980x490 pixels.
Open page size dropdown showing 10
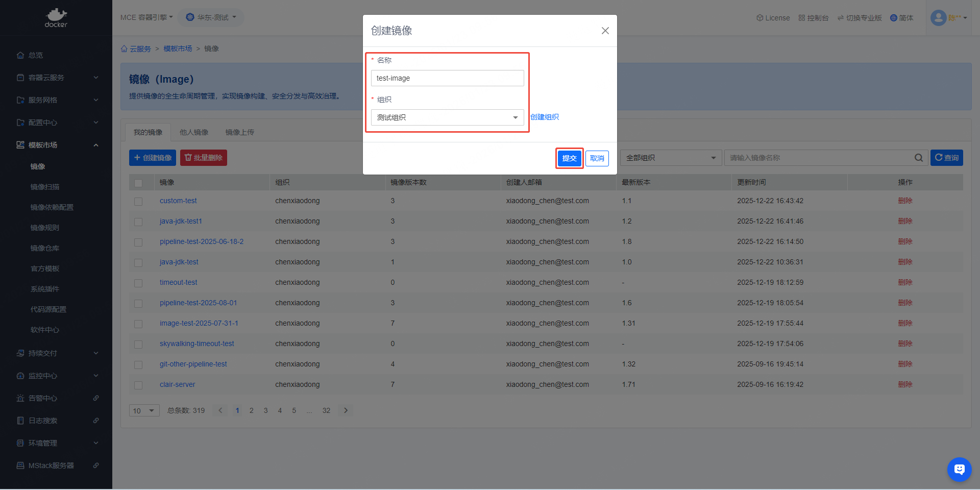pos(144,410)
